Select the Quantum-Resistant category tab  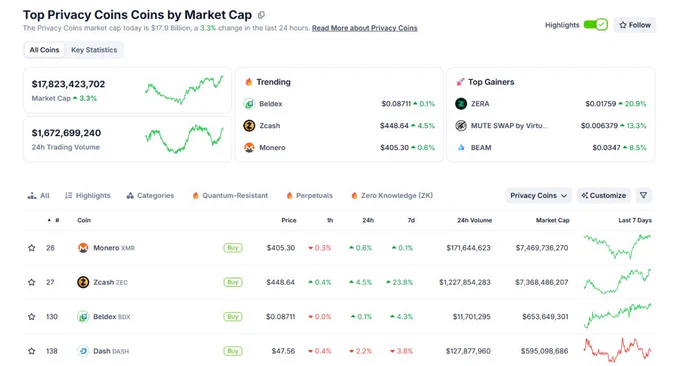tap(230, 196)
